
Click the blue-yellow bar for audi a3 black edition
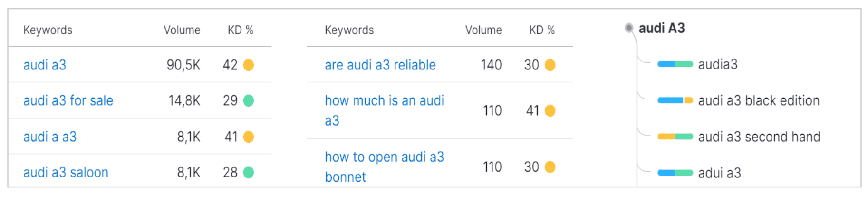tap(675, 100)
